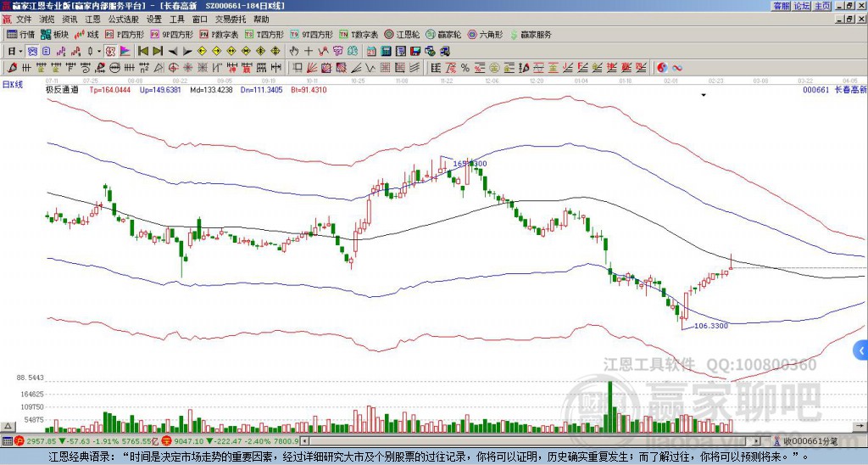Viewport: 868px width, 465px height.
Task: Click the 论坛 link in title bar
Action: (x=802, y=6)
